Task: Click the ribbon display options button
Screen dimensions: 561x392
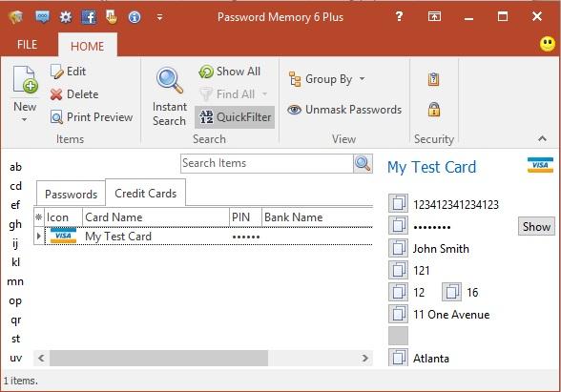Action: [434, 16]
